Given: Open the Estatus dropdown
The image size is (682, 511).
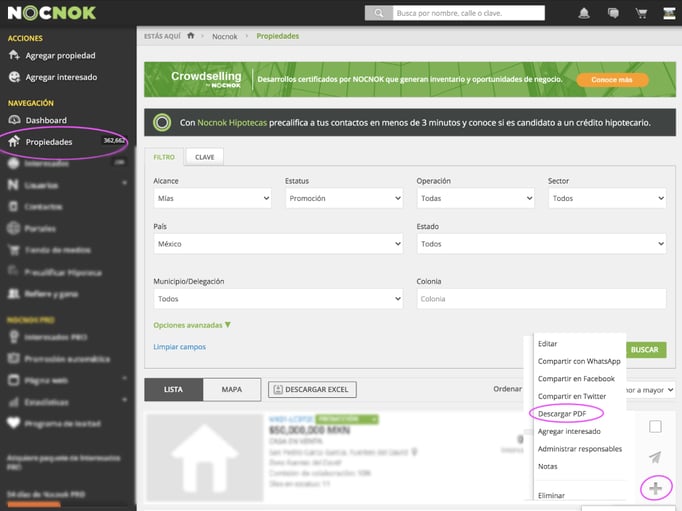Looking at the screenshot, I should point(344,198).
